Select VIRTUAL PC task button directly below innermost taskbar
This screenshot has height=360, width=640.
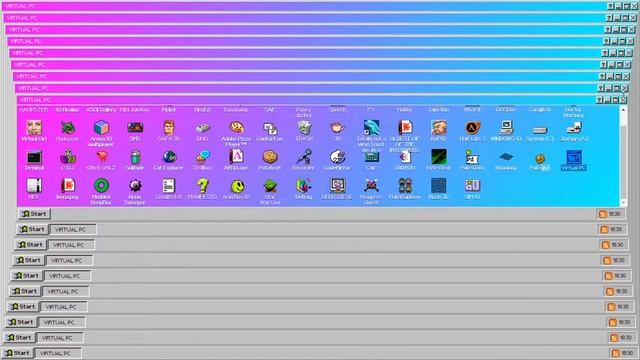[73, 229]
